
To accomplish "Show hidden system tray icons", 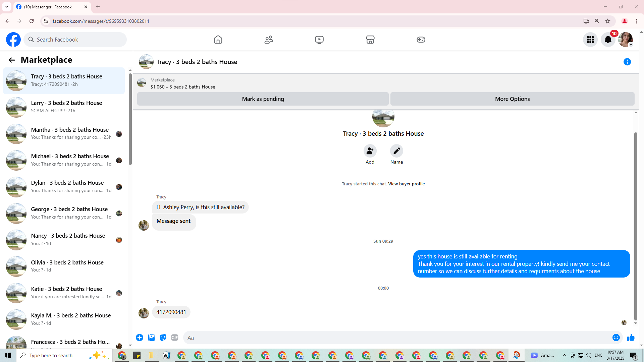I will [x=565, y=355].
